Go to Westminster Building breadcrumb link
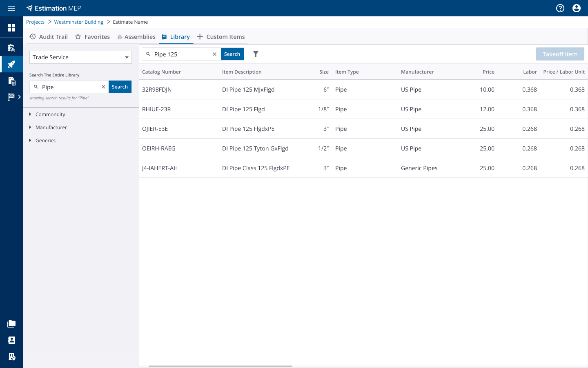This screenshot has height=368, width=588. (78, 22)
